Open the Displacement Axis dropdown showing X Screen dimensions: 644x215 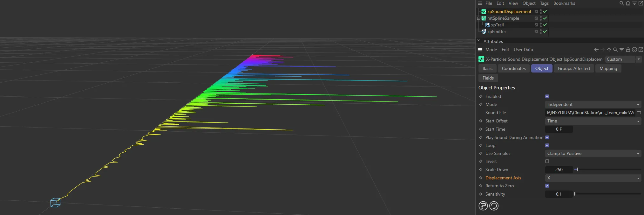pos(593,178)
